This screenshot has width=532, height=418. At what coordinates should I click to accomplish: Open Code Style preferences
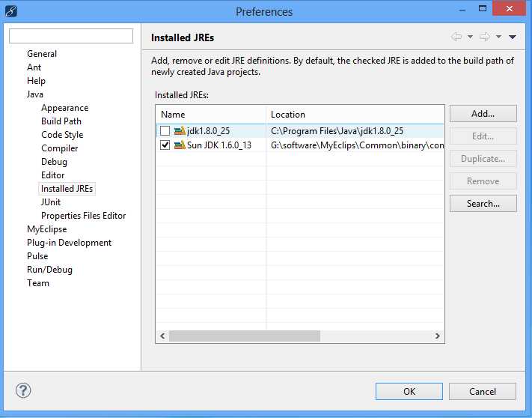pyautogui.click(x=62, y=135)
